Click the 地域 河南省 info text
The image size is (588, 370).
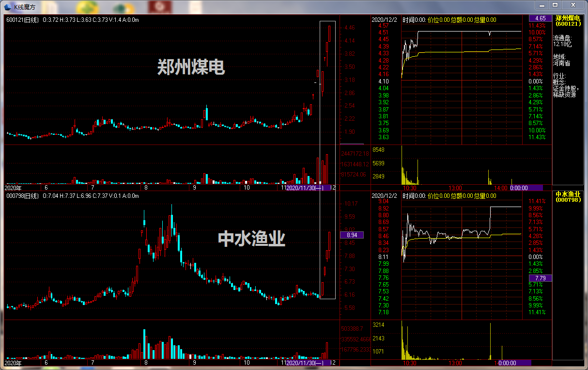tap(561, 60)
